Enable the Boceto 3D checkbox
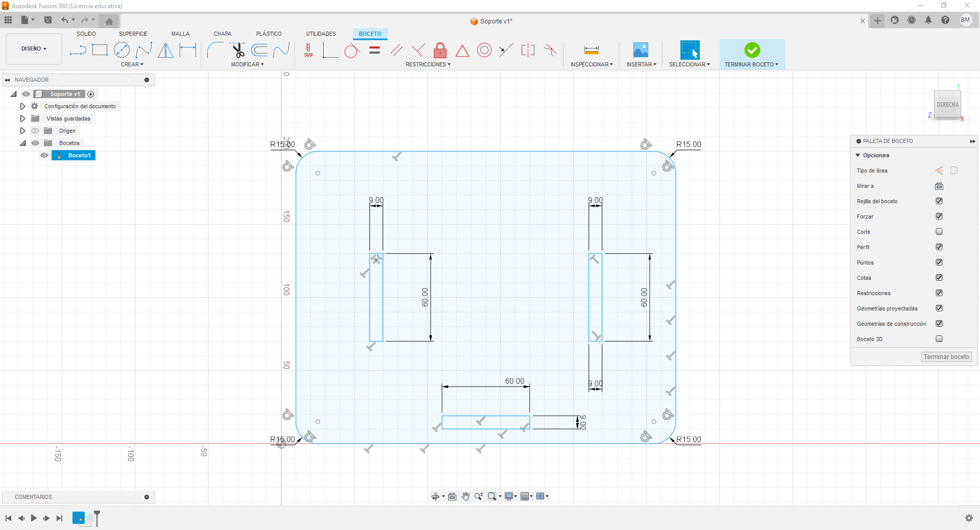Viewport: 980px width, 530px height. [939, 339]
